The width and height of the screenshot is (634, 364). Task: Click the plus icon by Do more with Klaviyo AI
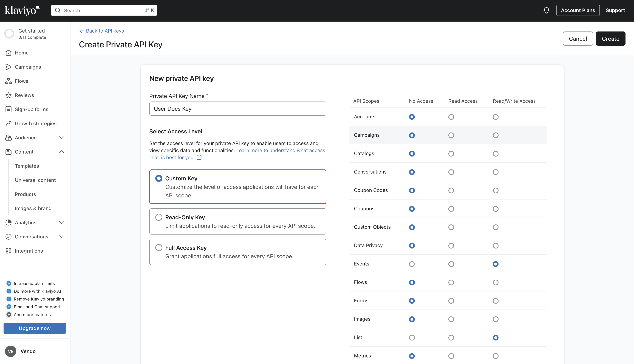click(x=9, y=291)
